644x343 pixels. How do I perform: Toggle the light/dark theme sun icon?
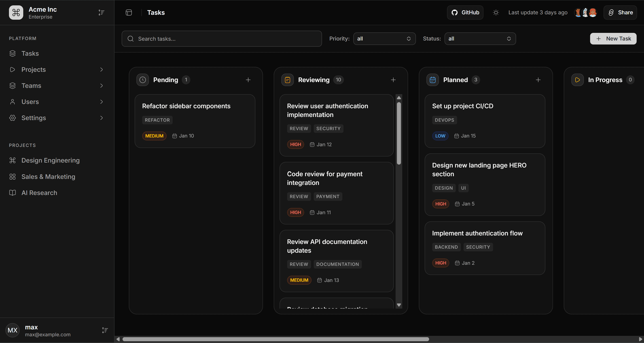[x=496, y=13]
